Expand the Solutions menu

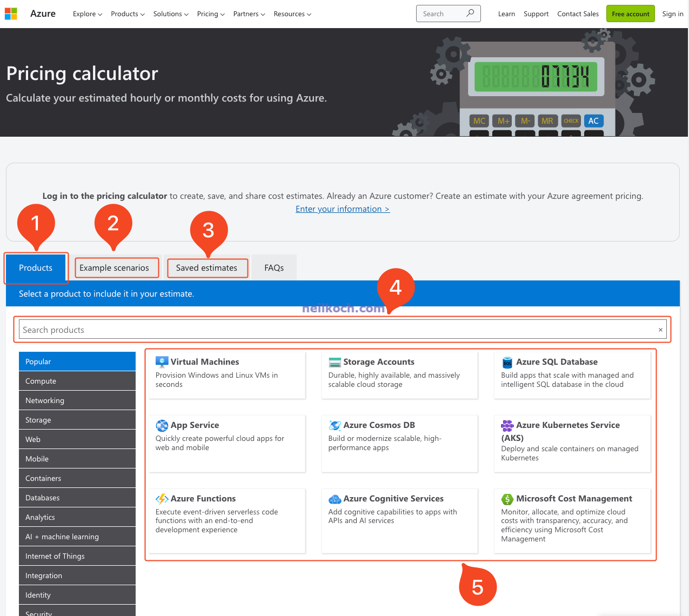pos(171,14)
